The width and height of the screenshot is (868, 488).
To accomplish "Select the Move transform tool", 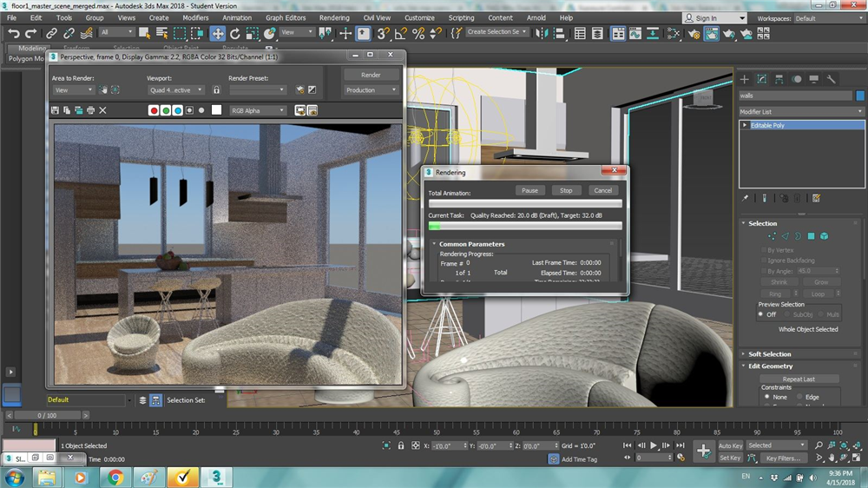I will (217, 33).
